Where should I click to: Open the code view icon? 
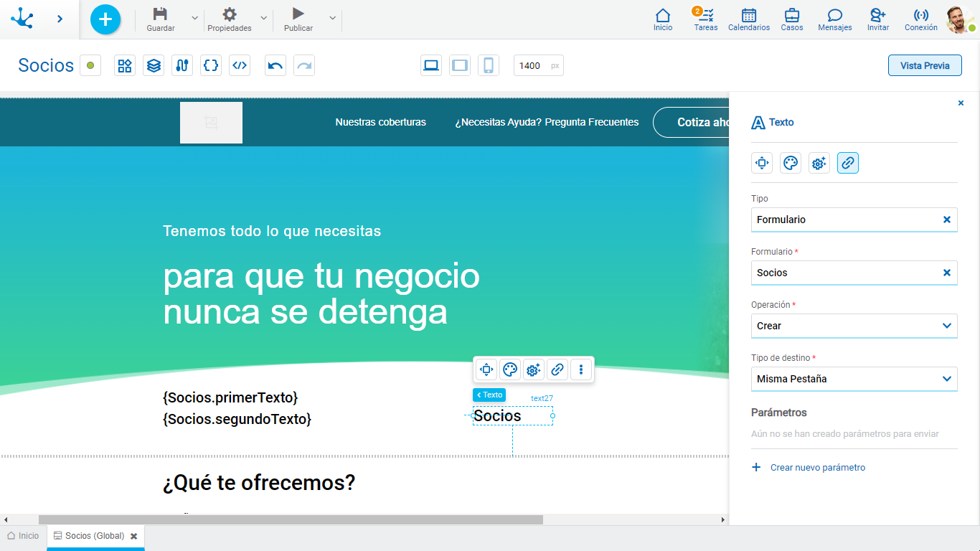tap(240, 65)
